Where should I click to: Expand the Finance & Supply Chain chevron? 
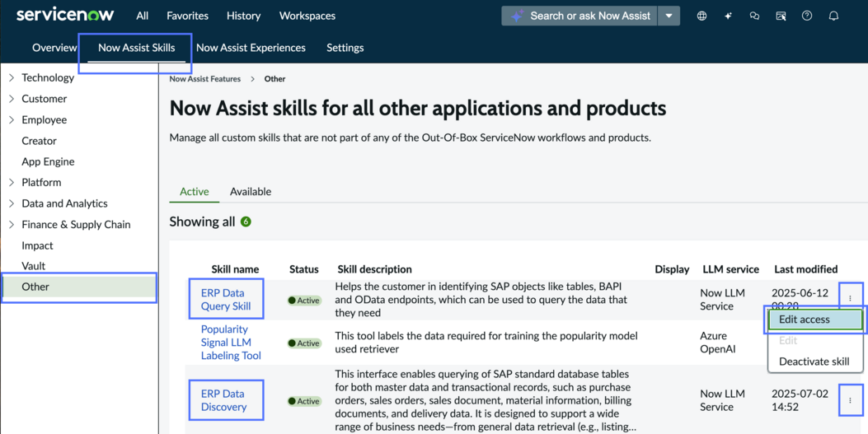[x=12, y=225]
